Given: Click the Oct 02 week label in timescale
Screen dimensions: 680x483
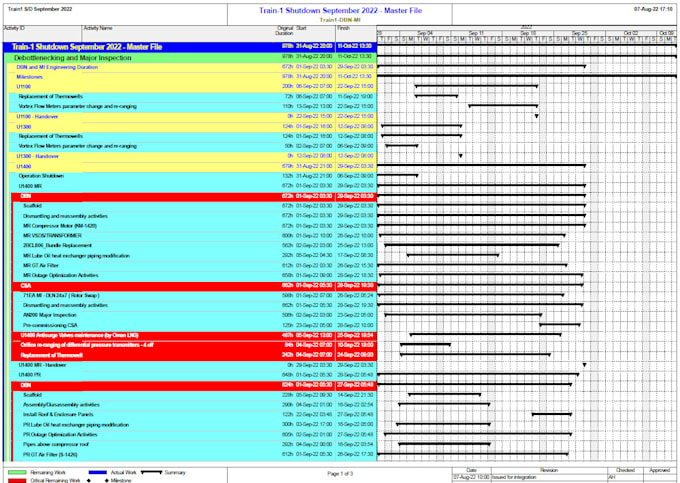Looking at the screenshot, I should 631,33.
